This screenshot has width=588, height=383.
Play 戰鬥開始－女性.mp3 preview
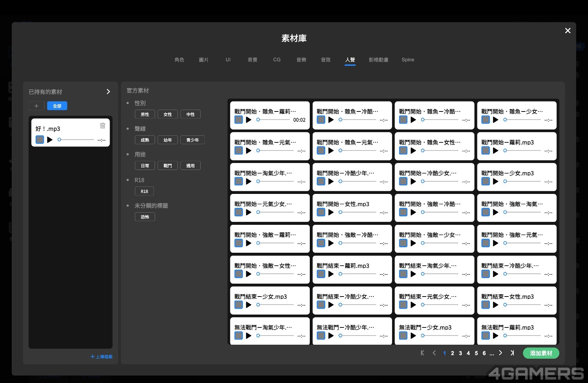pyautogui.click(x=331, y=212)
